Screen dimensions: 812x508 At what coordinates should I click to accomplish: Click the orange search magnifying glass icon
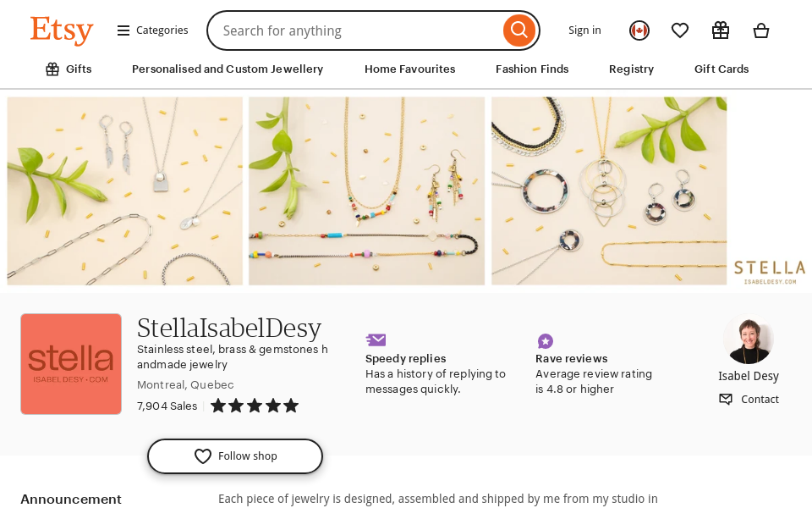pyautogui.click(x=518, y=30)
